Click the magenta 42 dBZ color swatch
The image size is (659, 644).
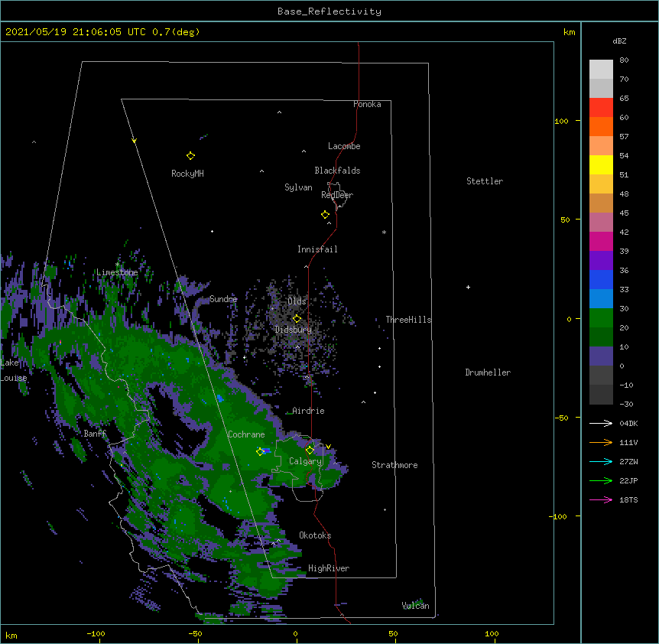(601, 241)
